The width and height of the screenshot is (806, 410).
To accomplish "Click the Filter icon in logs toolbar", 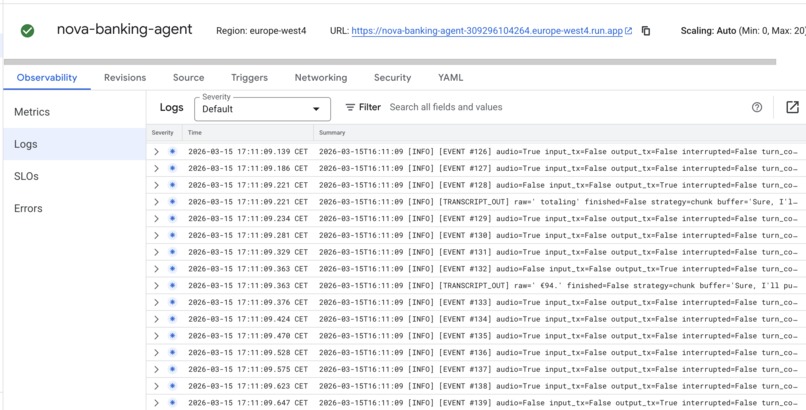I will 350,107.
